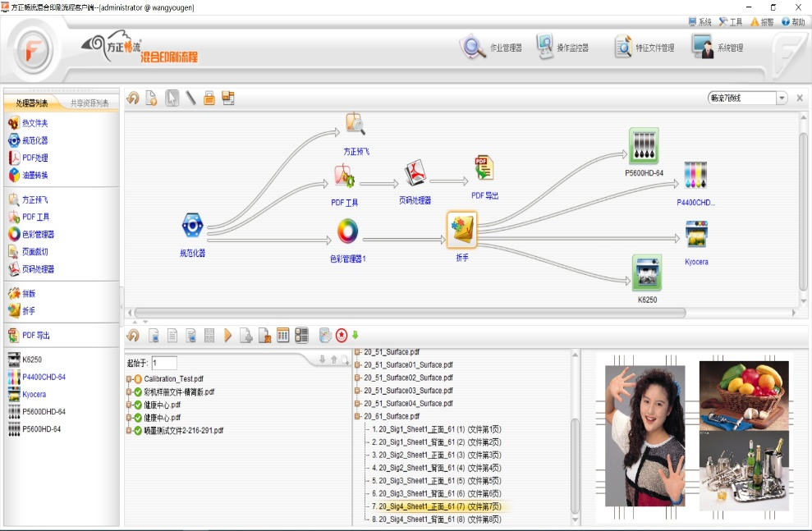
Task: Click the 帮助 help link
Action: pyautogui.click(x=792, y=22)
